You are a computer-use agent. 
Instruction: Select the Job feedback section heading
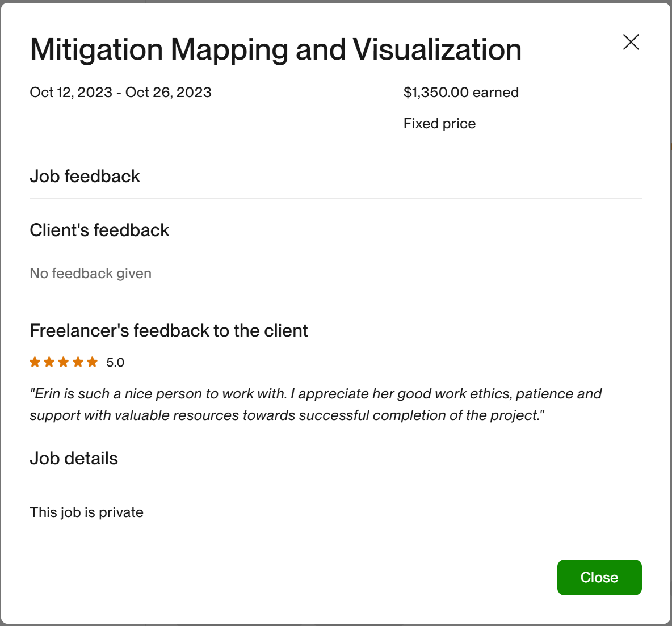(x=85, y=177)
